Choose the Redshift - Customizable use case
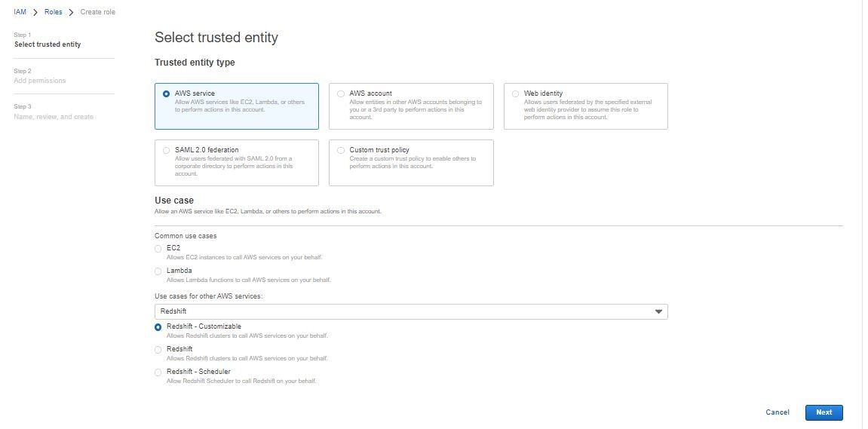868x429 pixels. [x=158, y=327]
